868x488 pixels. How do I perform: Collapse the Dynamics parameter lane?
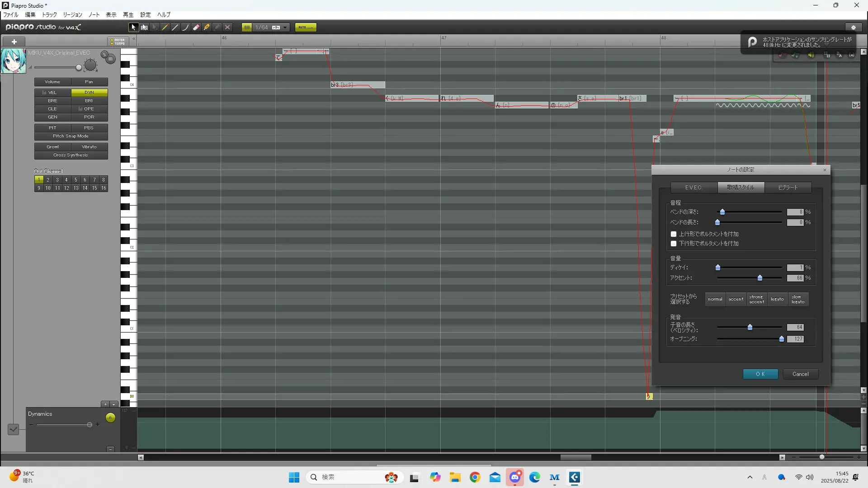110,449
